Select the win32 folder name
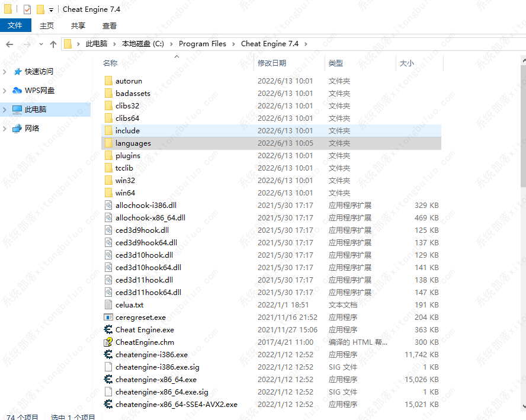Viewport: 526px width, 420px height. (125, 181)
